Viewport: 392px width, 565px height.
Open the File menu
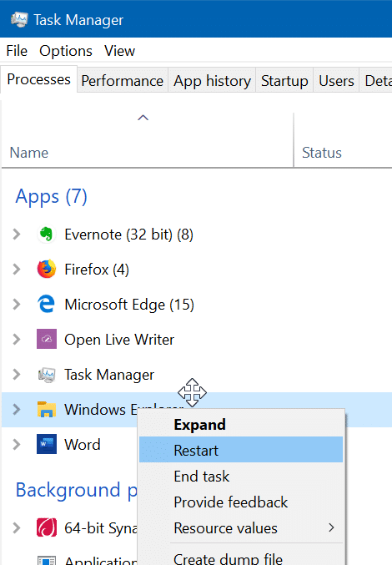[17, 51]
